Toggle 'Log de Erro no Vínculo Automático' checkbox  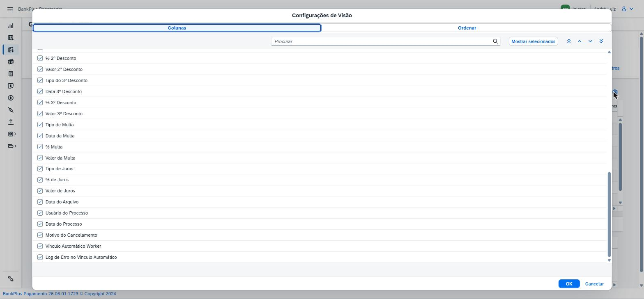coord(40,257)
